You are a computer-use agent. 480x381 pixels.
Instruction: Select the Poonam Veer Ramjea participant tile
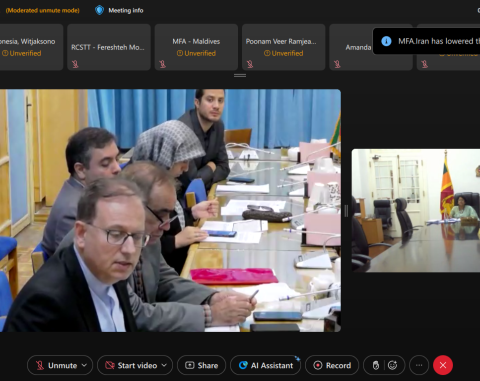coord(283,47)
